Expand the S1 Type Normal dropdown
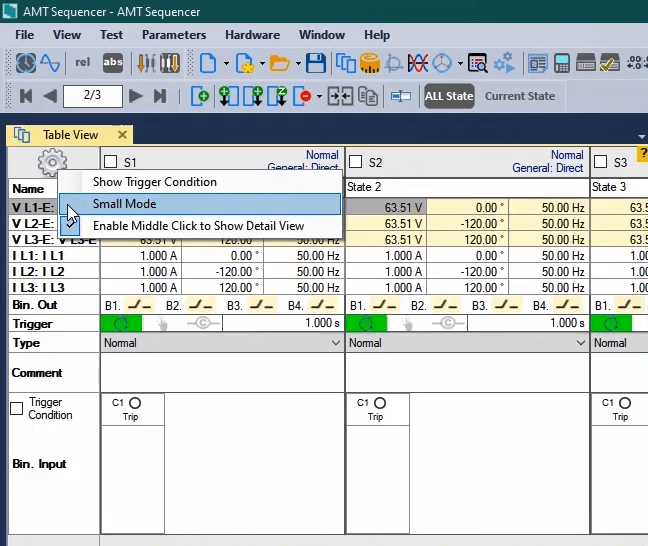The height and width of the screenshot is (546, 648). pos(335,343)
